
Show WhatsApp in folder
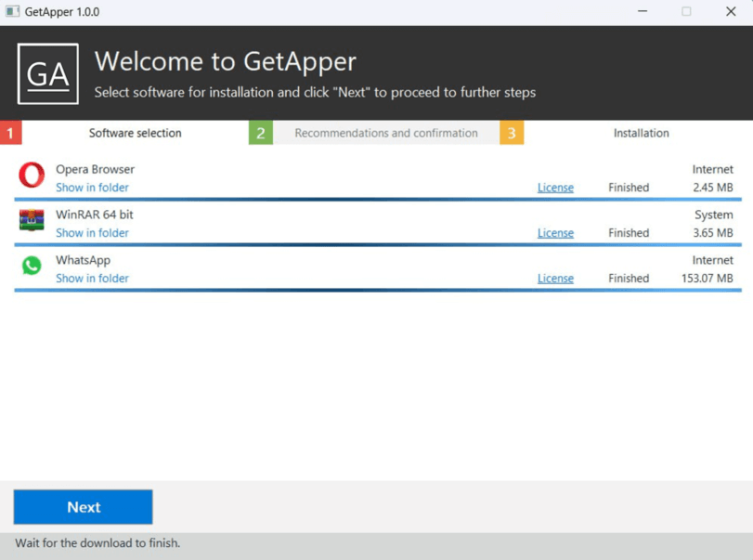pos(92,278)
